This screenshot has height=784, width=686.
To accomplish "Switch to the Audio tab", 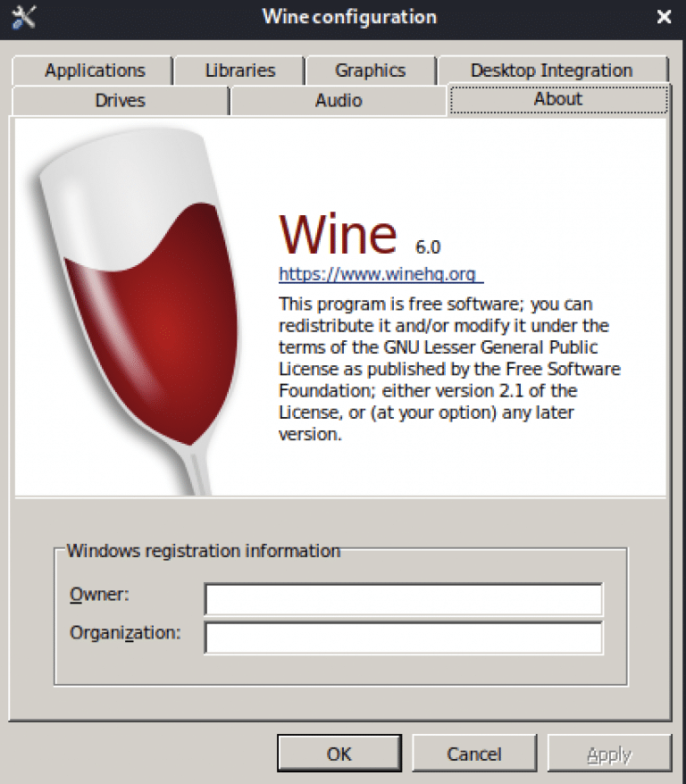I will [x=339, y=101].
